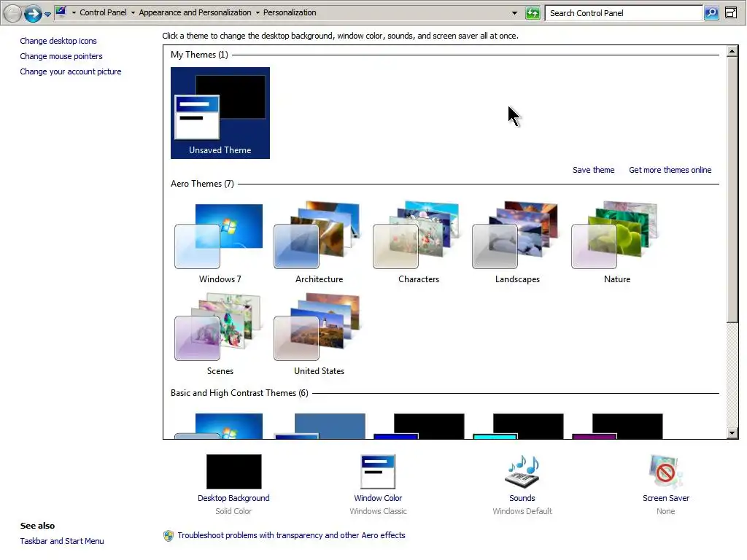Go to Control Panel breadcrumb
This screenshot has width=747, height=560.
[x=103, y=12]
